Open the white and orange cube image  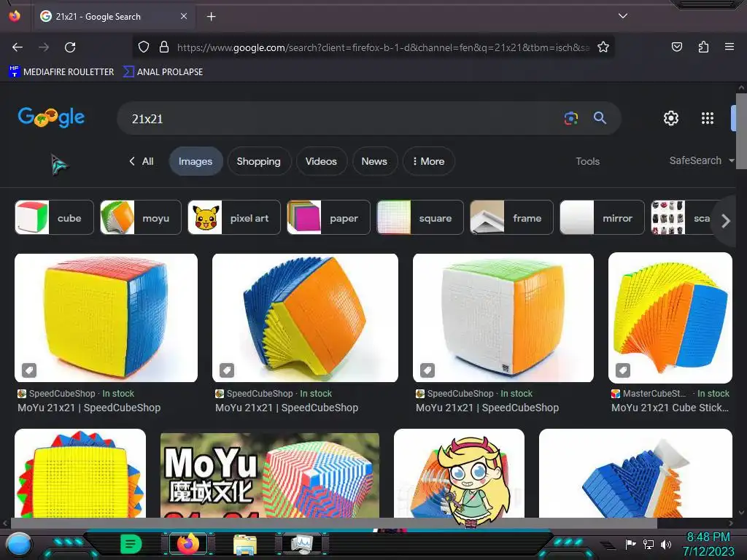click(x=503, y=318)
